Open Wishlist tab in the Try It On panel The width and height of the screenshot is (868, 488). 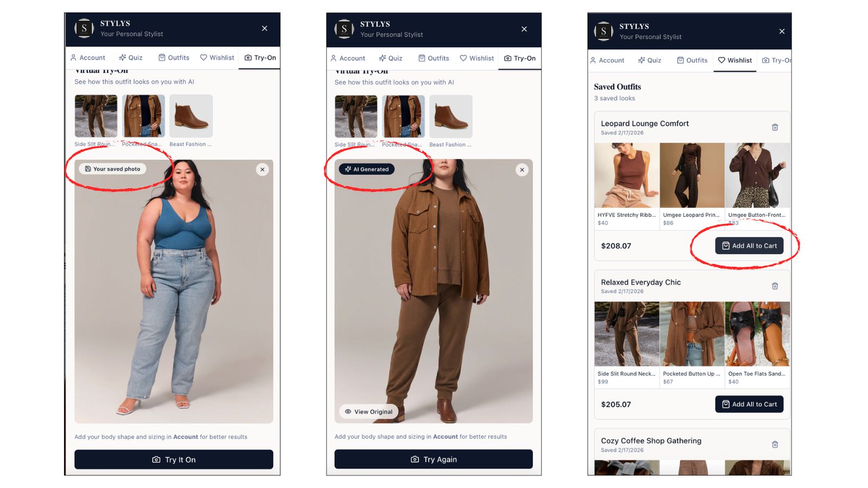217,57
